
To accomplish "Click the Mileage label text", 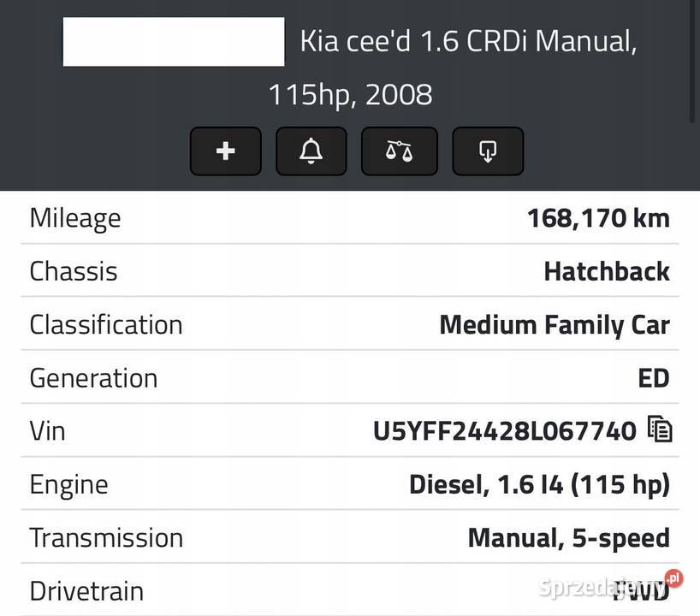I will 74,217.
